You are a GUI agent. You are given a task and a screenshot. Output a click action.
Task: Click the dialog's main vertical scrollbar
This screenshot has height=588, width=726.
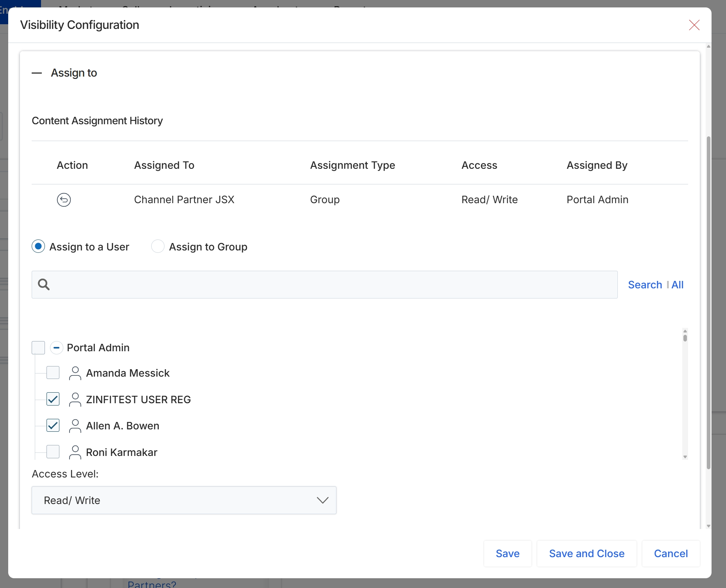tap(708, 303)
